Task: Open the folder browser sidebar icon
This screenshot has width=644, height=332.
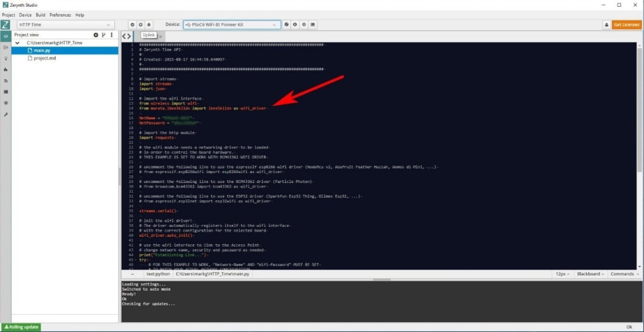Action: pyautogui.click(x=6, y=47)
